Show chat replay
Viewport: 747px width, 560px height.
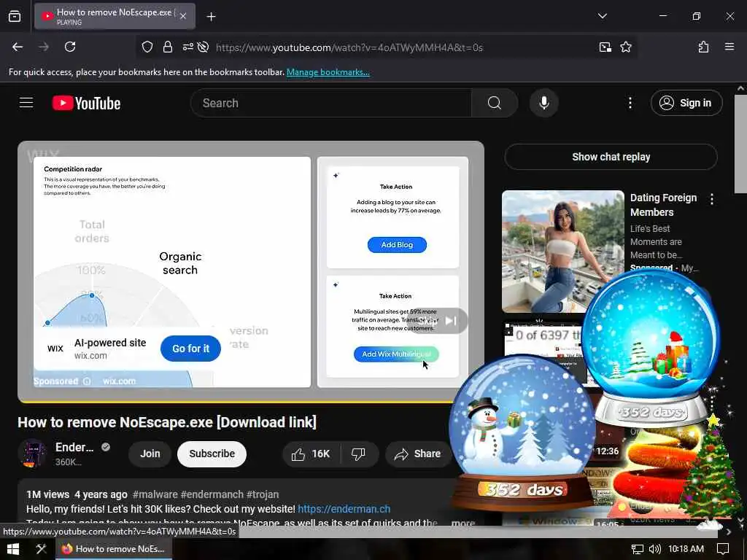pyautogui.click(x=611, y=157)
